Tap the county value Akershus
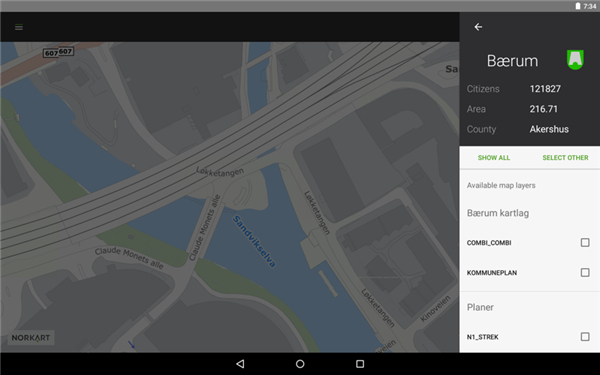600x375 pixels. [x=549, y=129]
